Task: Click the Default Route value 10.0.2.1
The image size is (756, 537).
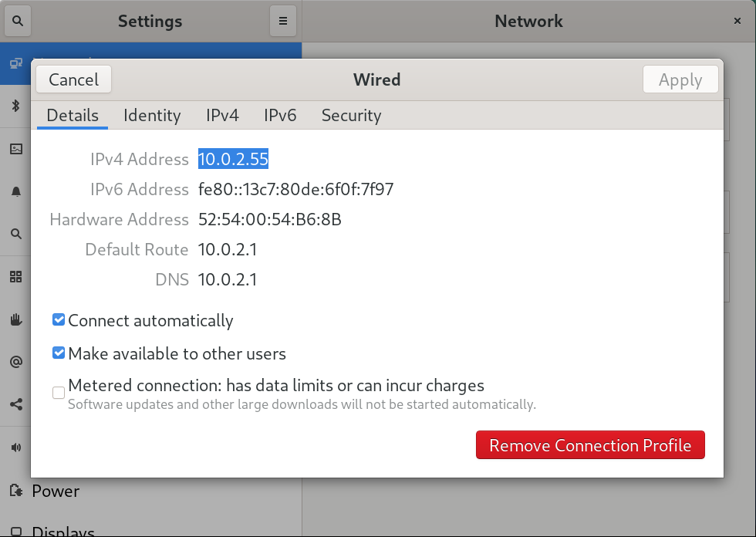Action: 228,249
